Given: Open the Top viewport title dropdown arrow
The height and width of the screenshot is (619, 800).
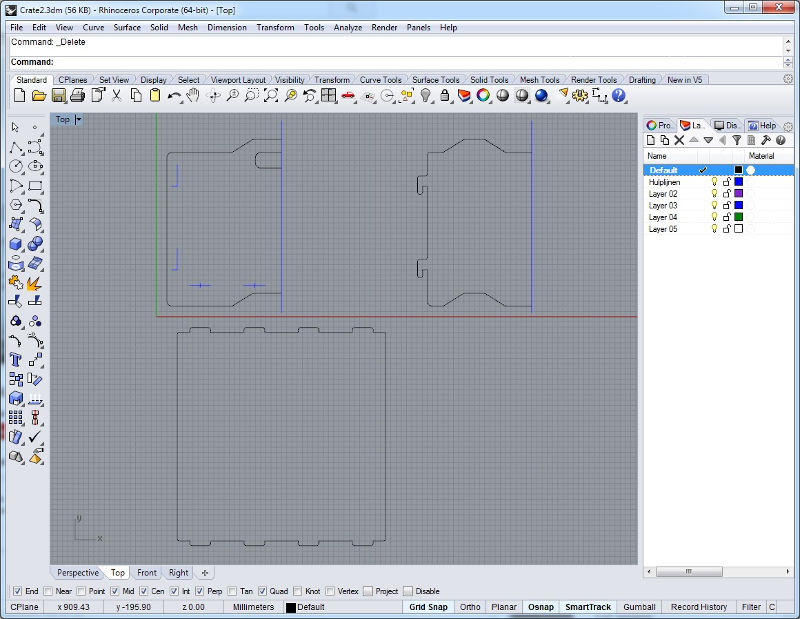Looking at the screenshot, I should click(x=78, y=119).
